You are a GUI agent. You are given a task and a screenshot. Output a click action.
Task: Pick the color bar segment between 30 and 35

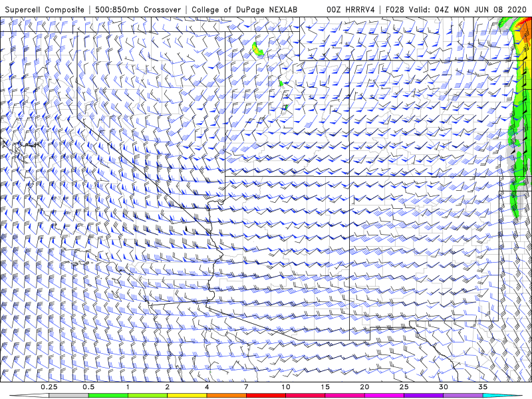(x=463, y=396)
